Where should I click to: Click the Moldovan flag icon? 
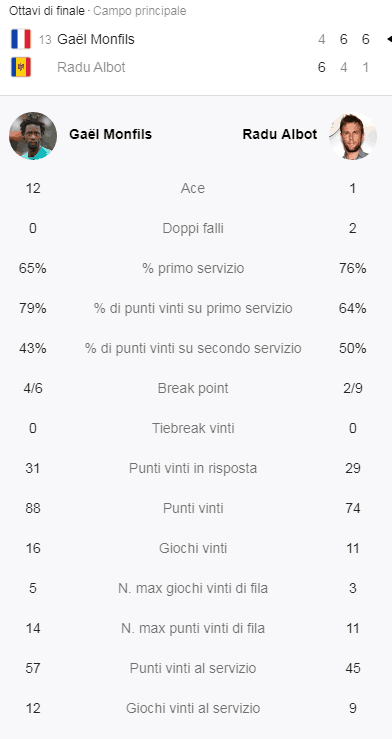pos(21,67)
